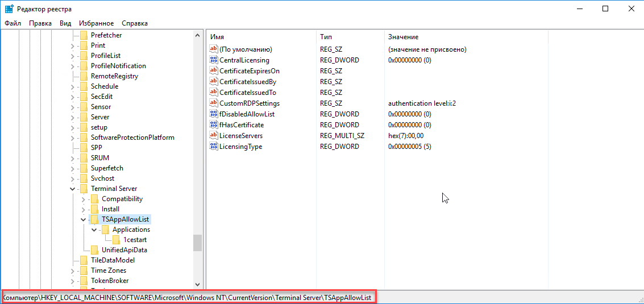Image resolution: width=644 pixels, height=304 pixels.
Task: Click the Prefetcher folder icon
Action: [x=84, y=35]
